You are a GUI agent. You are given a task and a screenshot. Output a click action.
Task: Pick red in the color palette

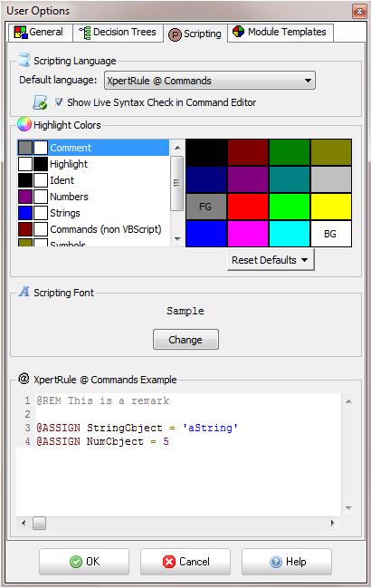248,207
